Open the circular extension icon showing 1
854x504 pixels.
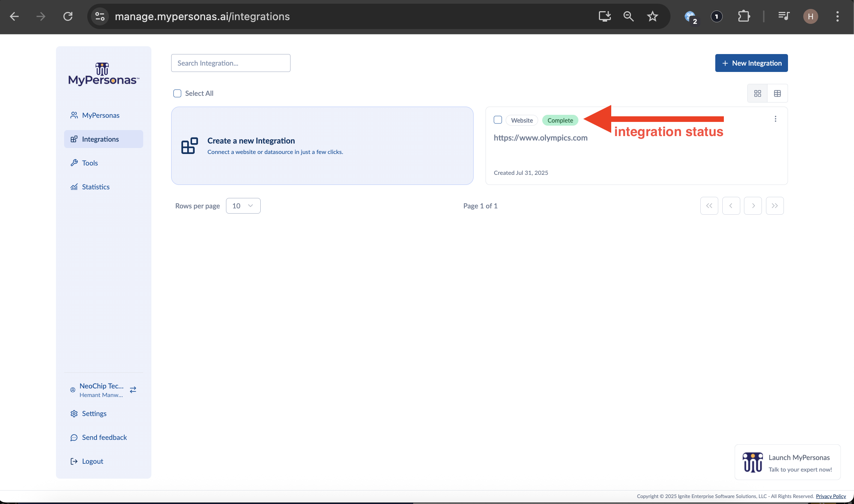(x=717, y=16)
